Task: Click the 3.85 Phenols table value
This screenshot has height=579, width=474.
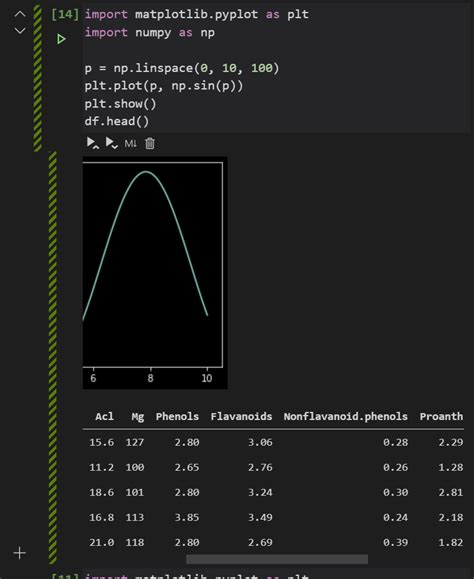Action: coord(187,517)
